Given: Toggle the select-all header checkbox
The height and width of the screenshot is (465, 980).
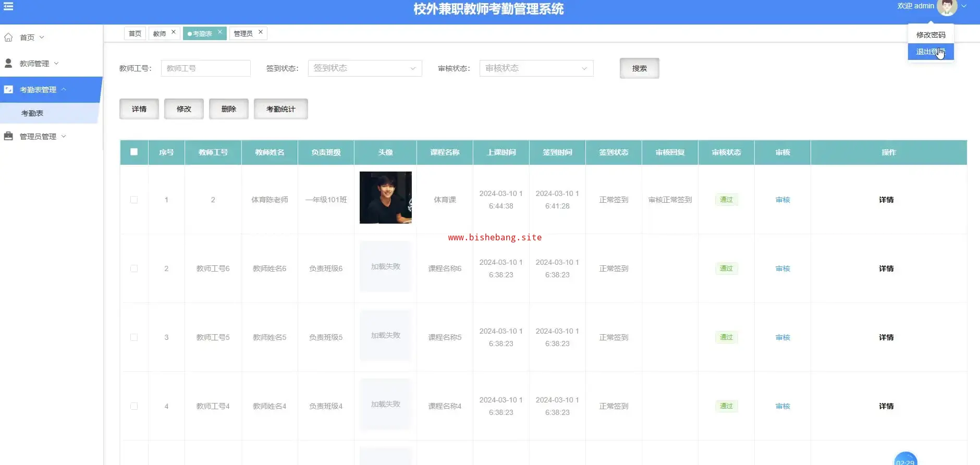Looking at the screenshot, I should tap(134, 152).
